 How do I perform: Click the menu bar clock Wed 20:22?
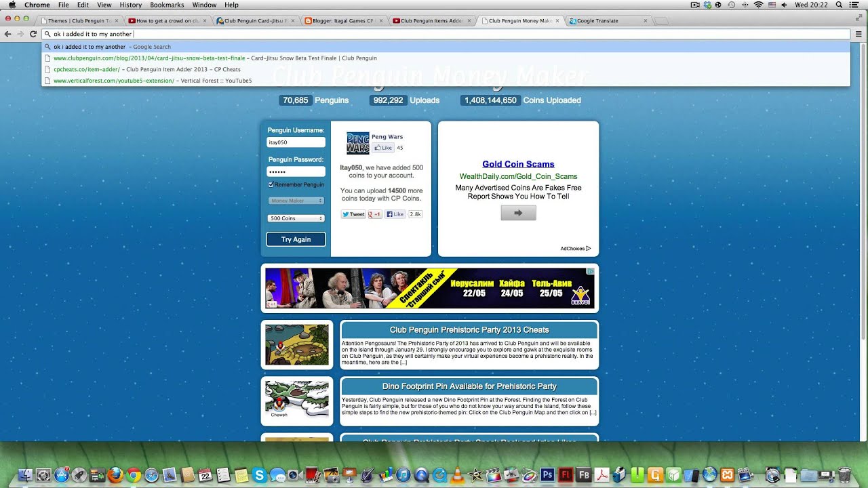coord(811,5)
